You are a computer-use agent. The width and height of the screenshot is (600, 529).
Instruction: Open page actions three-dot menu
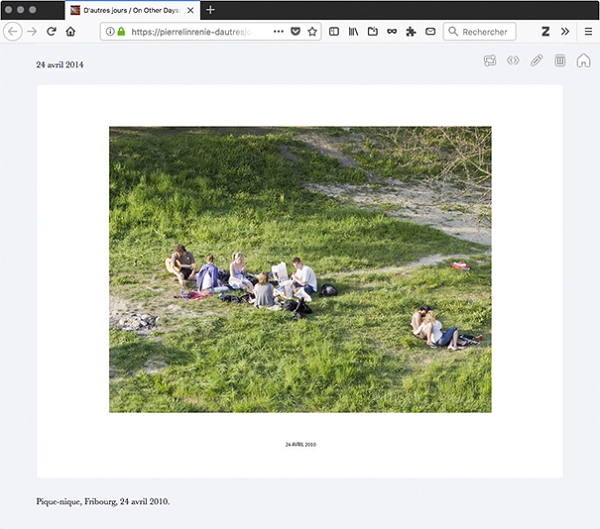(x=278, y=32)
